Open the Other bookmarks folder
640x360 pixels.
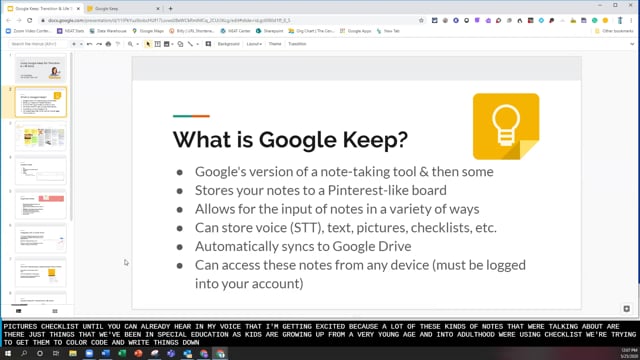[614, 31]
